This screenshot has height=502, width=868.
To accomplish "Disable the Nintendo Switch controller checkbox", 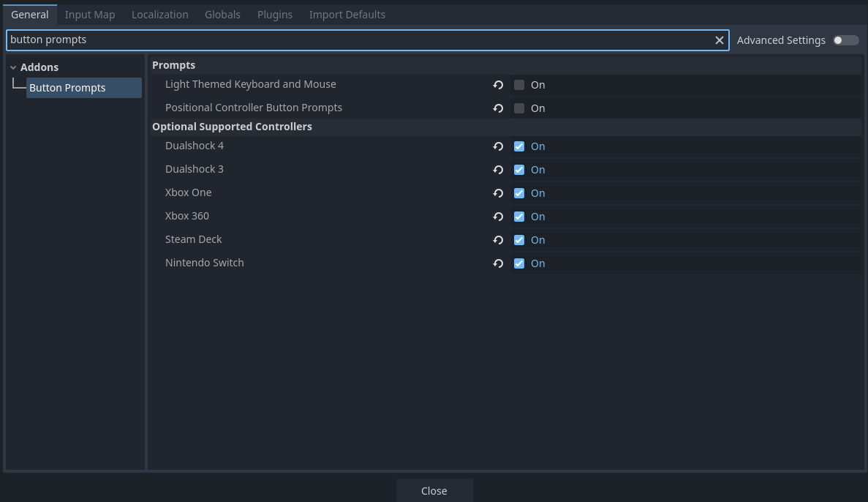I will 518,263.
